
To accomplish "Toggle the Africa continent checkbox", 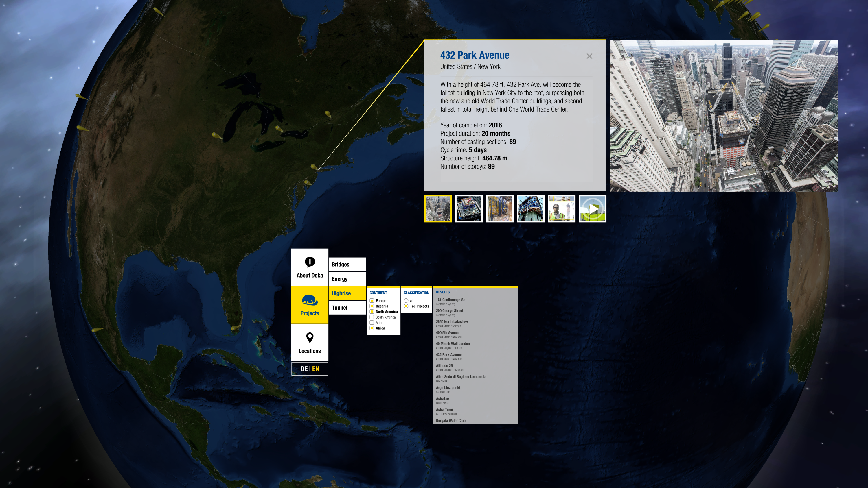I will point(372,328).
